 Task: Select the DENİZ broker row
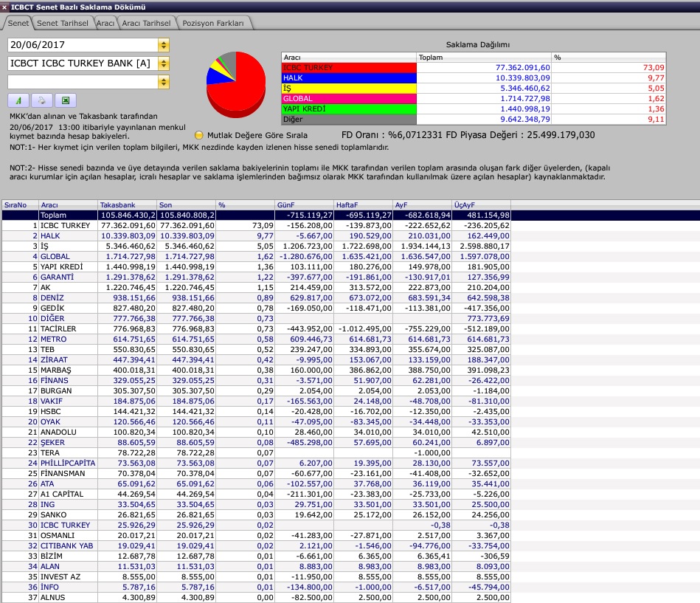pyautogui.click(x=256, y=297)
